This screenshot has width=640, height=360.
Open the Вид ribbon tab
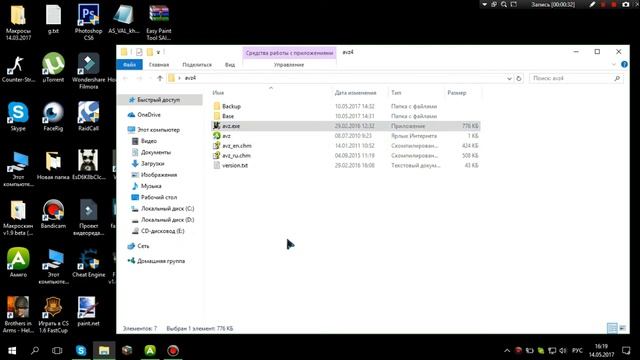230,64
